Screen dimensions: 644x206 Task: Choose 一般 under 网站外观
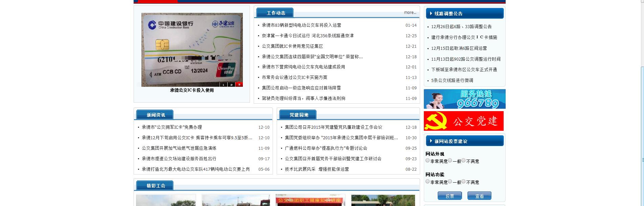coord(450,161)
